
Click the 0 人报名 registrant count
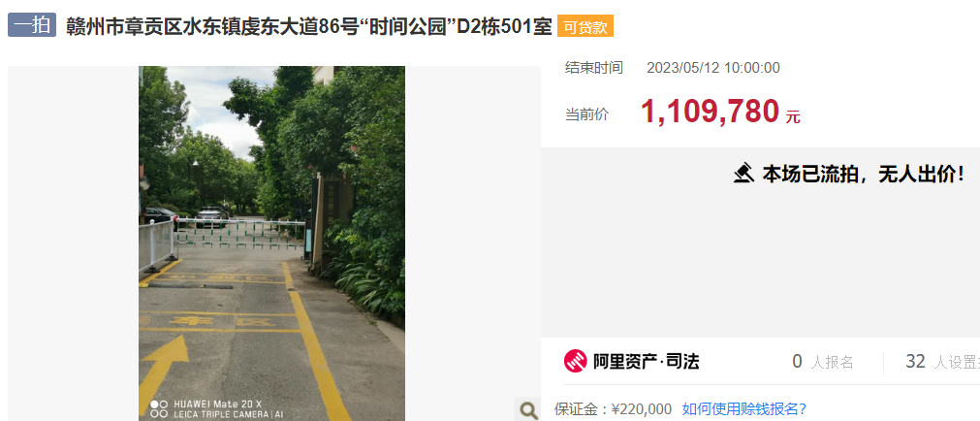tap(823, 361)
